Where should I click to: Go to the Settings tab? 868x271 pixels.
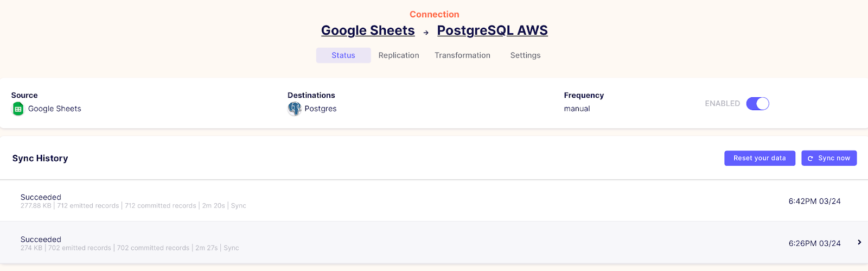(525, 55)
